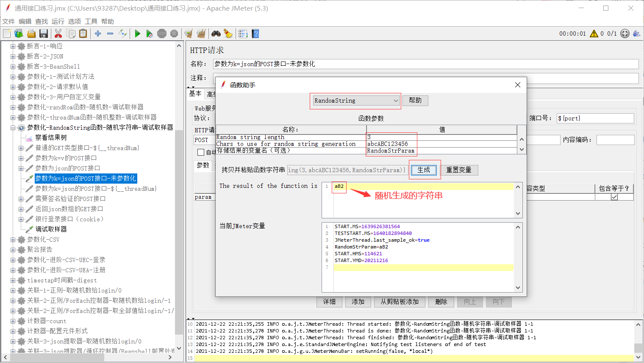Viewport: 644px width, 363px height.
Task: Click the greyed-out stop sign icon
Action: point(162,34)
